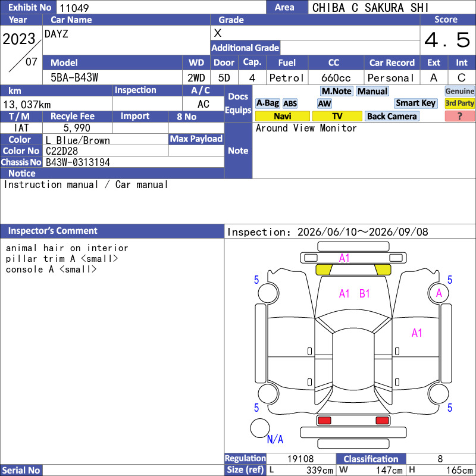Click the score value 4.5
476x476 pixels.
coord(447,40)
